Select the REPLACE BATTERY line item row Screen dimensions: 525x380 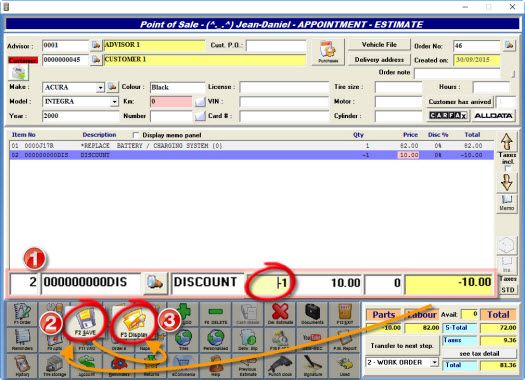point(251,146)
